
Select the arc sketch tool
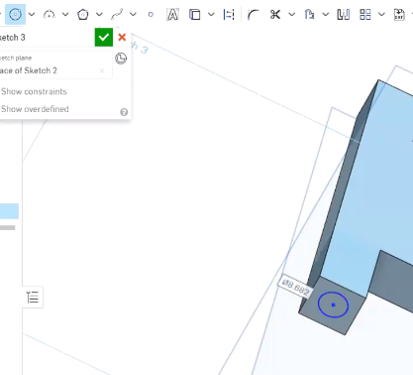pyautogui.click(x=49, y=14)
